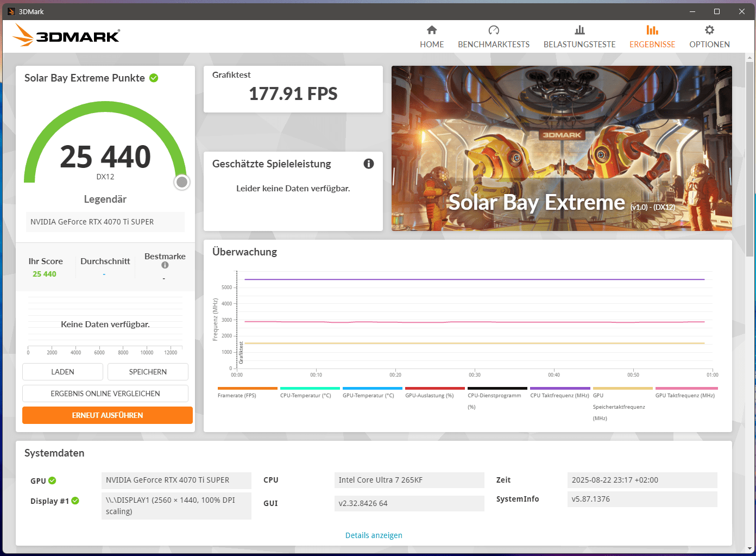The width and height of the screenshot is (756, 556).
Task: Click the Grafiktest marker in chart
Action: (241, 353)
